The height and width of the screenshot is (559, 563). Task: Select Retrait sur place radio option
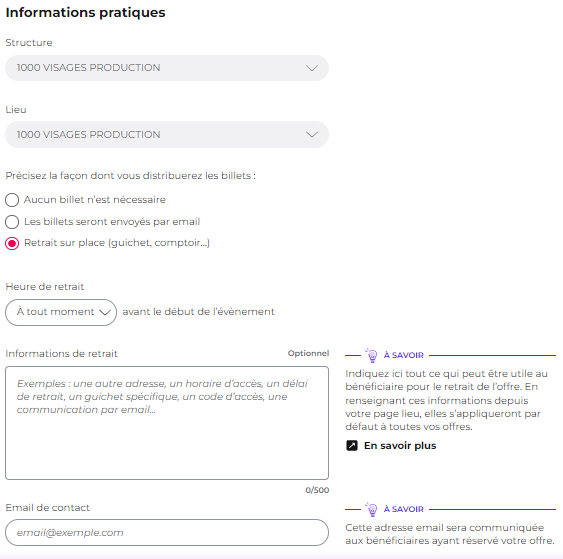coord(12,243)
